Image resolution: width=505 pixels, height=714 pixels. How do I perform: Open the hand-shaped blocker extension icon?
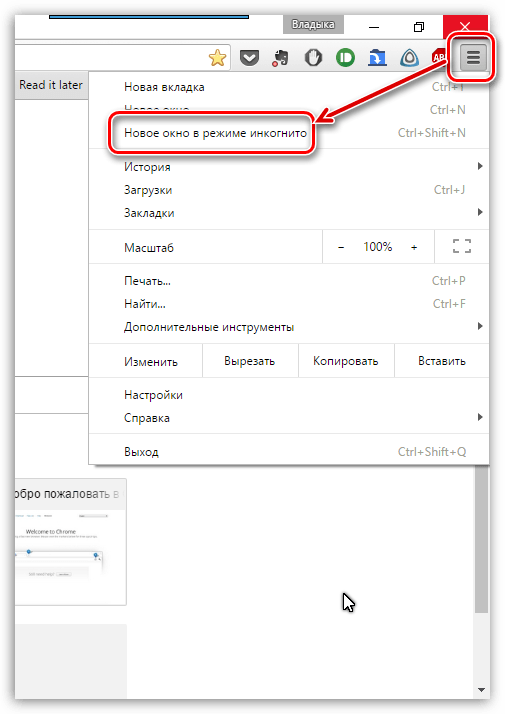[x=313, y=58]
